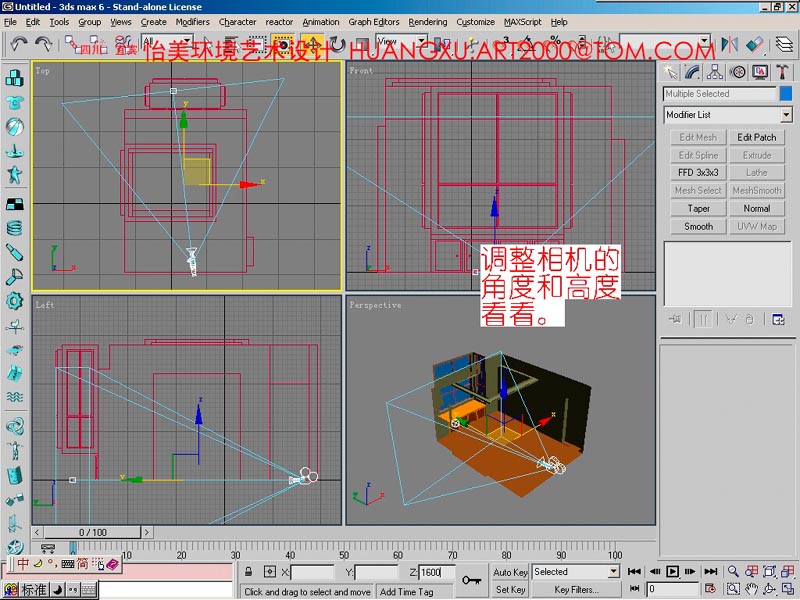The width and height of the screenshot is (800, 600).
Task: Open the Rendering menu
Action: pyautogui.click(x=428, y=21)
